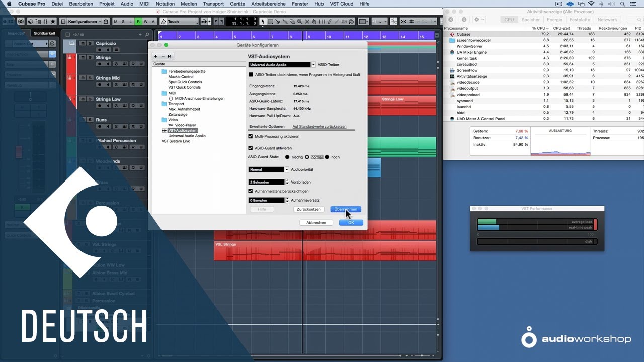Click the average load meter in VST Performance
This screenshot has width=644, height=362.
click(x=535, y=222)
